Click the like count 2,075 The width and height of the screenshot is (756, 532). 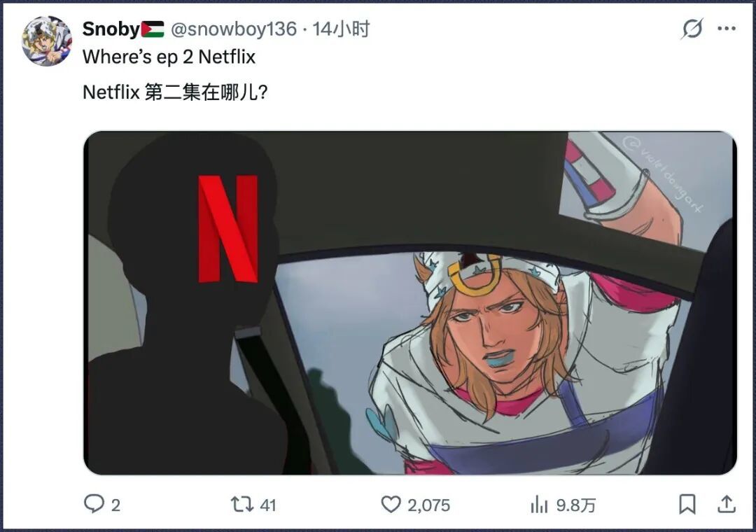tap(428, 505)
